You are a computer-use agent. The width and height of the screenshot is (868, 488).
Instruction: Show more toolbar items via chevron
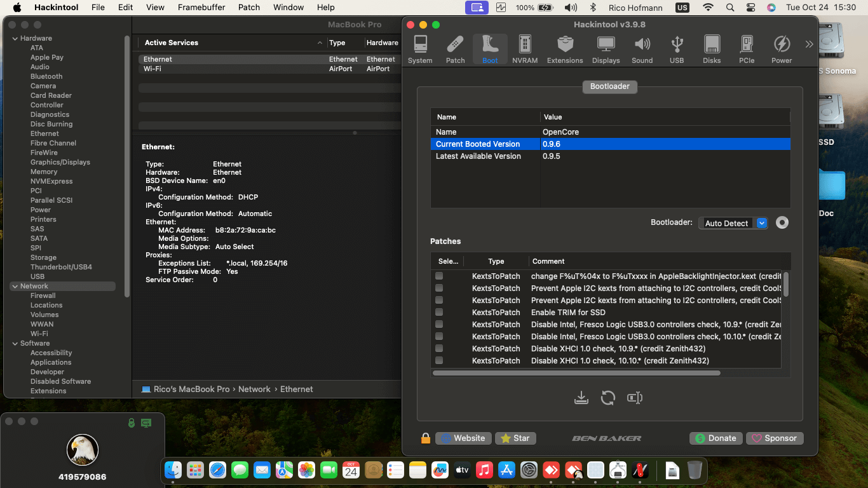(809, 44)
